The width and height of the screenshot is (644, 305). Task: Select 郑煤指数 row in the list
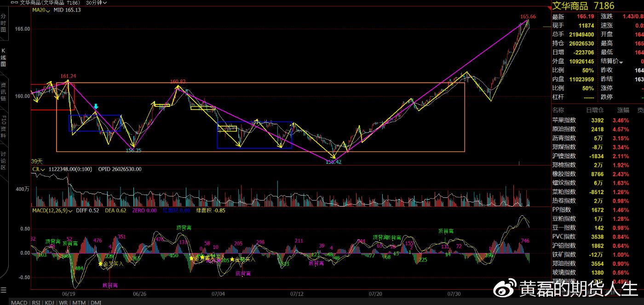598,147
